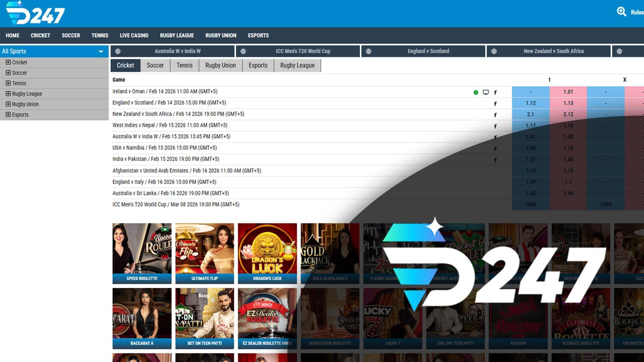The height and width of the screenshot is (362, 644).
Task: Open live TV icon for Ireland v Oman
Action: point(485,92)
